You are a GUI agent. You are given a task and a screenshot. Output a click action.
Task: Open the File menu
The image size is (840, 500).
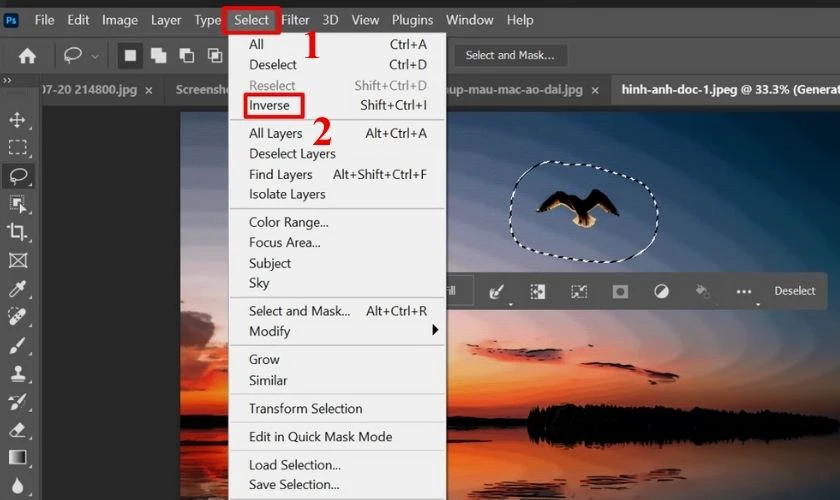[44, 20]
